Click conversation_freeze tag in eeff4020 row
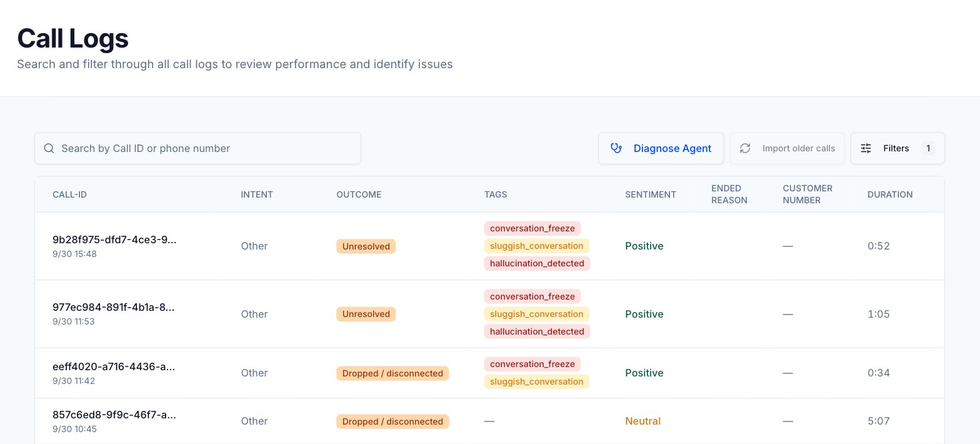The height and width of the screenshot is (444, 980). click(x=532, y=364)
